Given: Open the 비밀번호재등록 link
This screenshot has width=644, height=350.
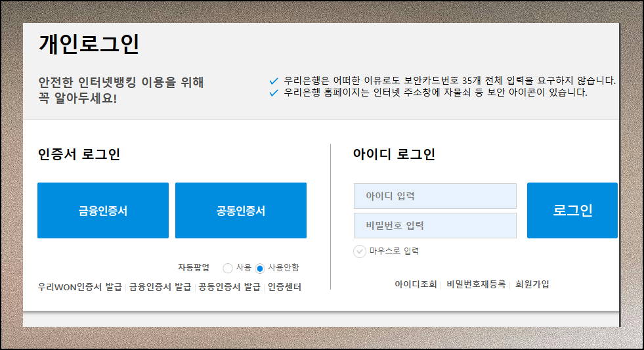Looking at the screenshot, I should pyautogui.click(x=476, y=284).
